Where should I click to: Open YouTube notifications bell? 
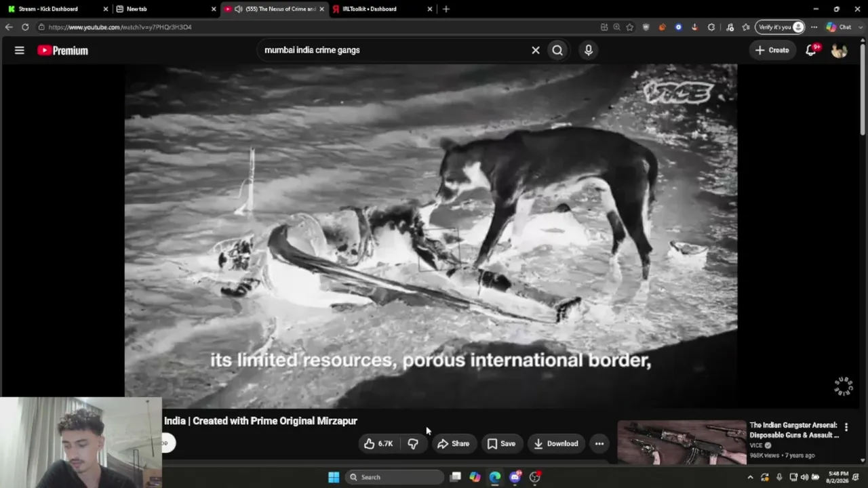click(811, 50)
